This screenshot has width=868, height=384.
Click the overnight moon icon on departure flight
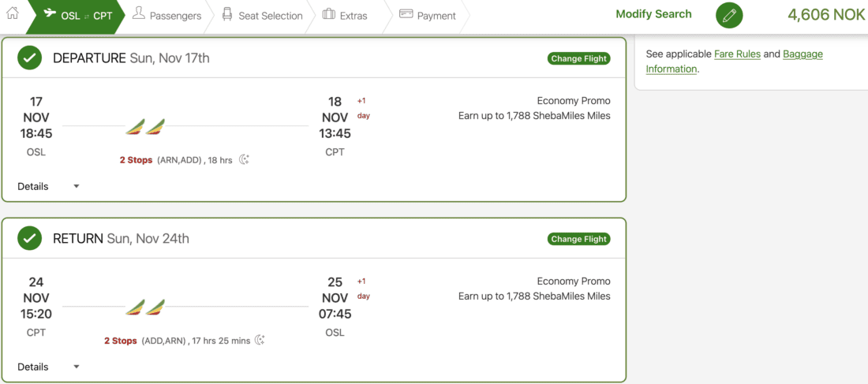point(245,159)
